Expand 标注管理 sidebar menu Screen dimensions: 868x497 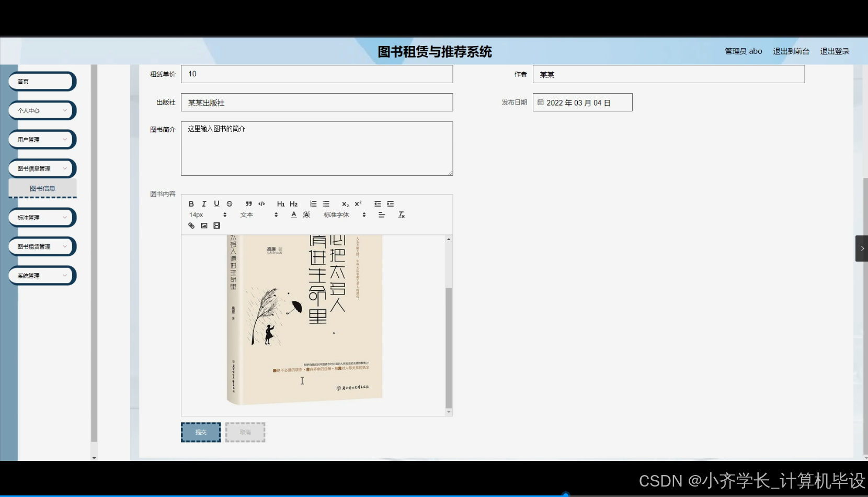coord(42,218)
